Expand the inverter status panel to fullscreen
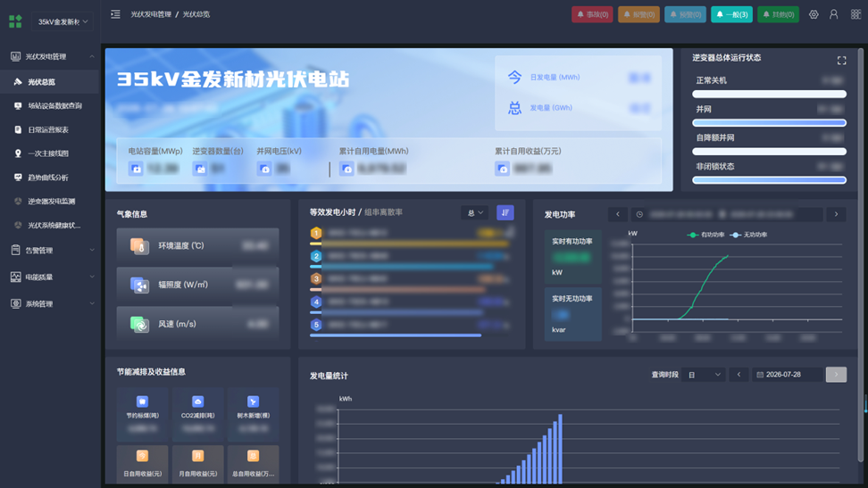 [x=841, y=61]
